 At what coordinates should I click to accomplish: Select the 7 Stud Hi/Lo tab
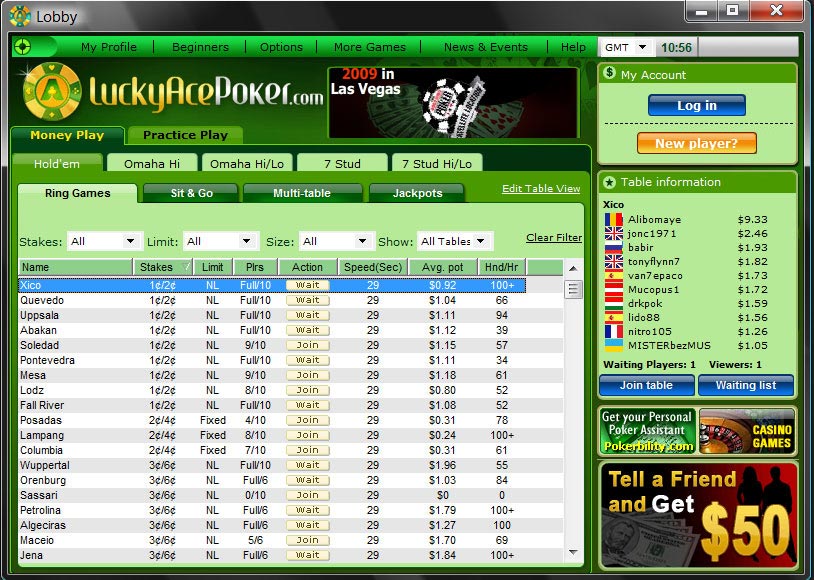(x=437, y=164)
